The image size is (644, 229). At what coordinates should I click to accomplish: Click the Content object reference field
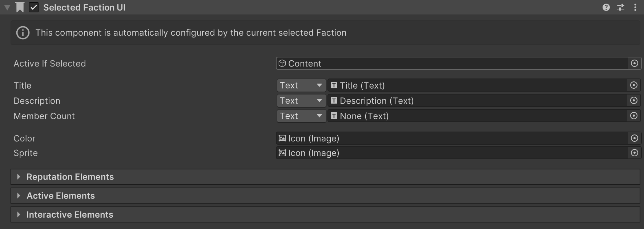click(x=451, y=64)
